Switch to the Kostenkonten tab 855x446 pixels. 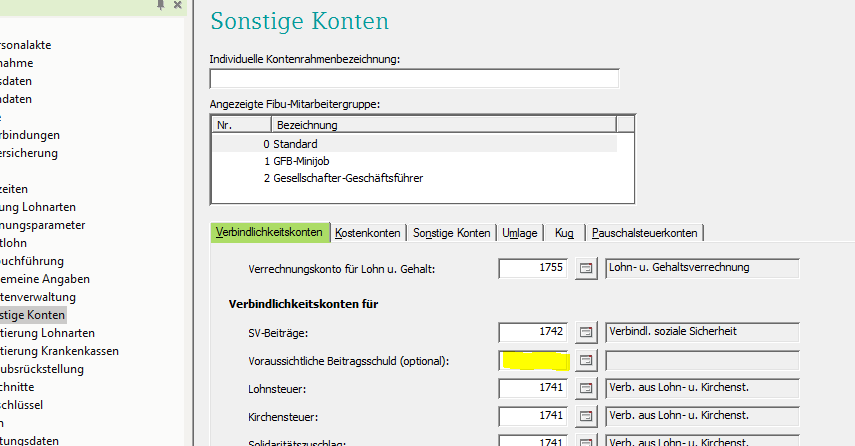[369, 233]
